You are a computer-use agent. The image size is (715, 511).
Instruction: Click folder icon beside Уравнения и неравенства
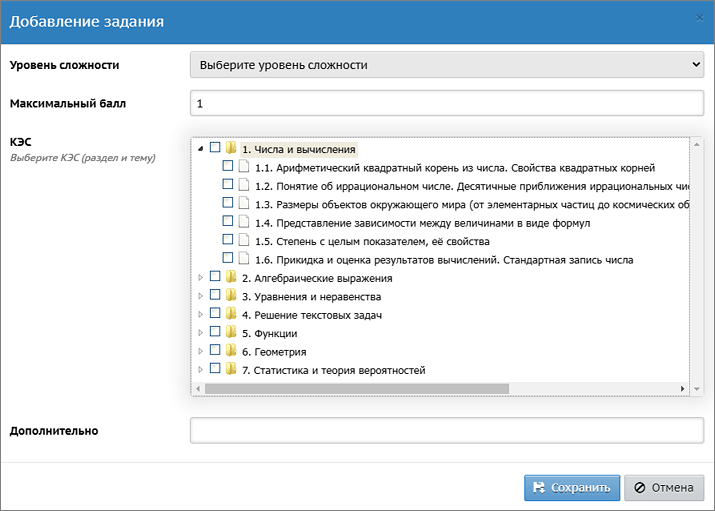point(231,296)
